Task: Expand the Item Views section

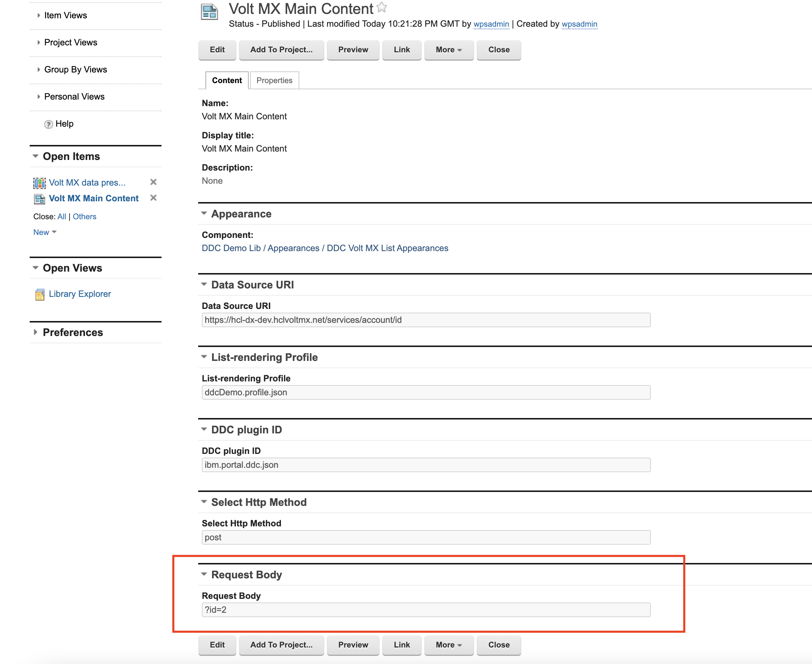Action: point(39,15)
